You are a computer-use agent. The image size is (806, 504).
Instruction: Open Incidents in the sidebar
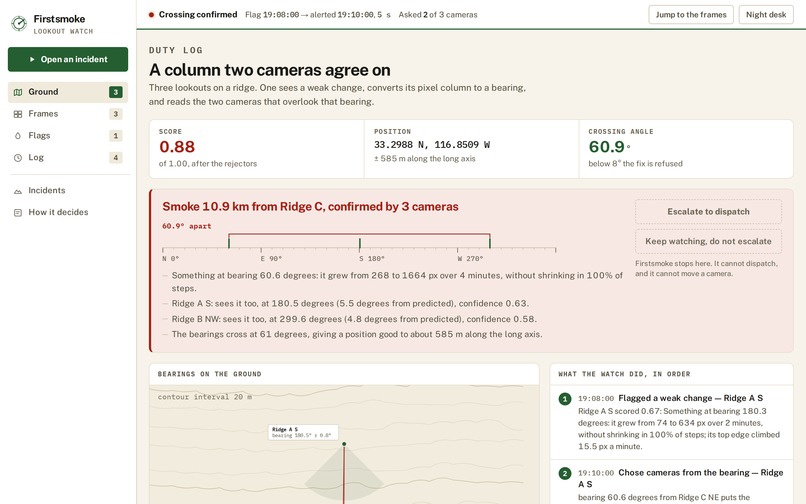pos(68,191)
